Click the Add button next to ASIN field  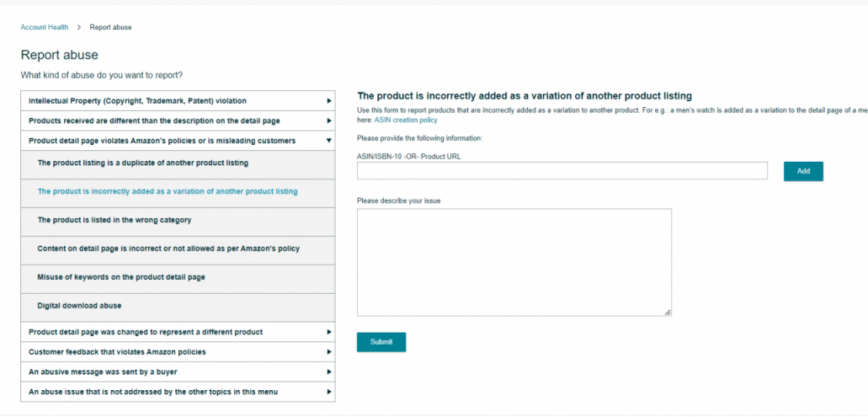pos(803,171)
